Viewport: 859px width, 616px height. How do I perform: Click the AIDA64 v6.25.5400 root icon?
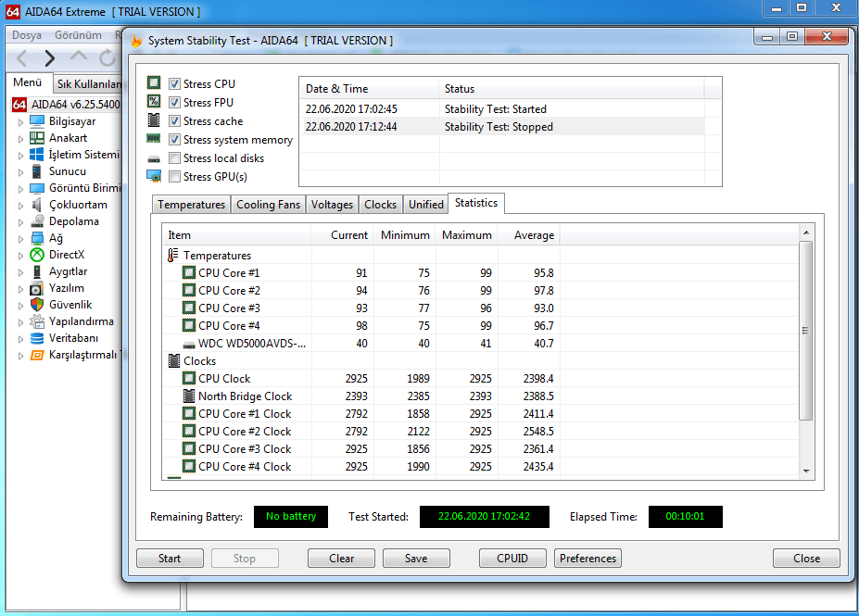point(19,105)
